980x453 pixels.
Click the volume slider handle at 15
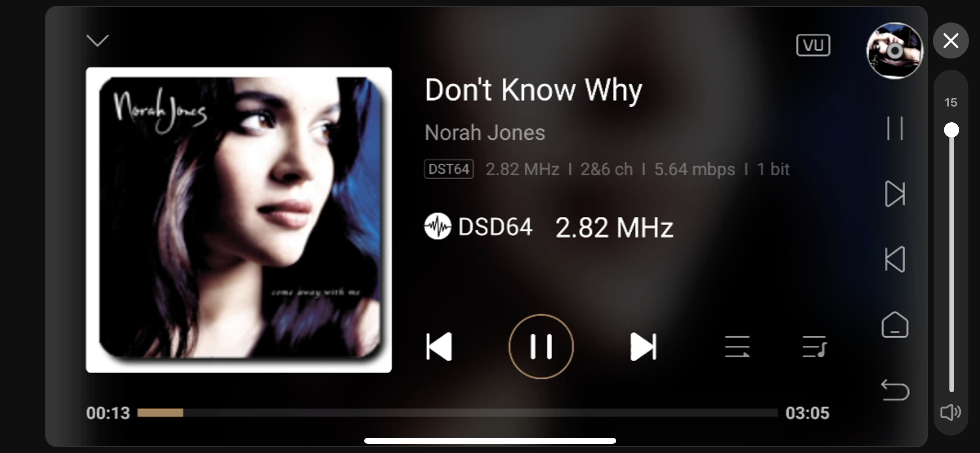[x=951, y=130]
